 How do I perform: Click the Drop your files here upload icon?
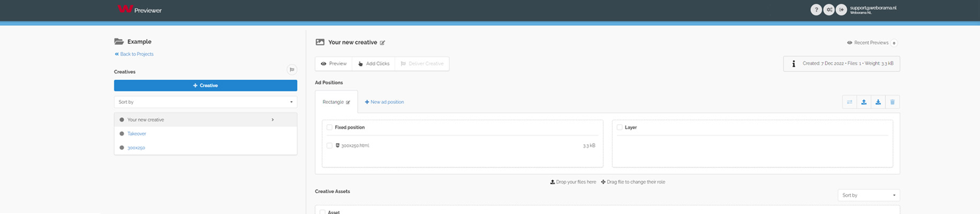pos(553,182)
